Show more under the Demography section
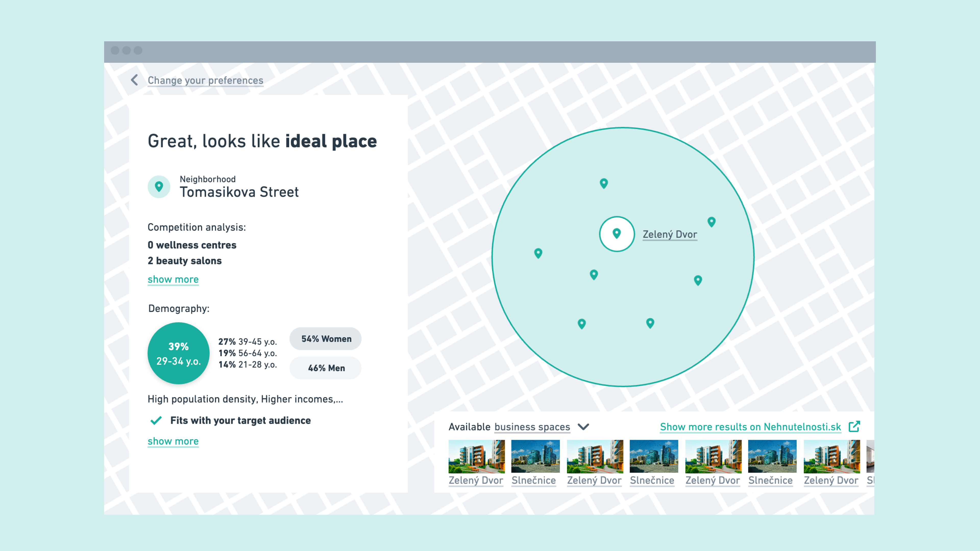Screen dimensions: 980x551 (173, 441)
